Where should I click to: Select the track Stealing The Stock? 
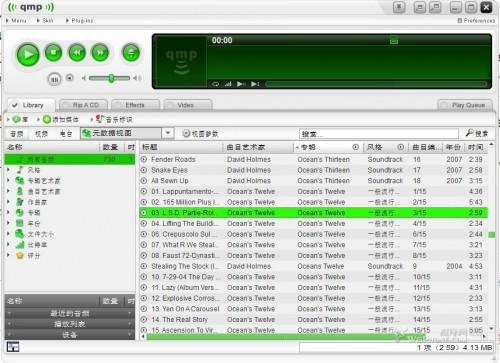(x=313, y=266)
